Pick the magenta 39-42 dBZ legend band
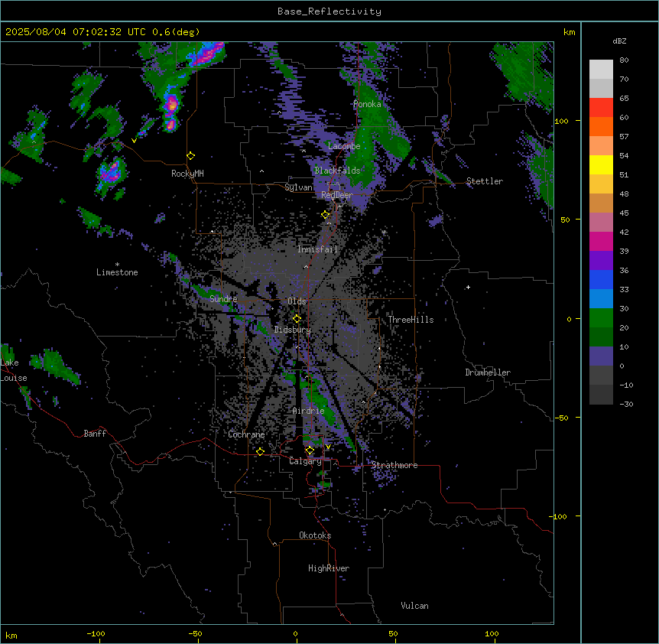The image size is (659, 644). tap(601, 242)
